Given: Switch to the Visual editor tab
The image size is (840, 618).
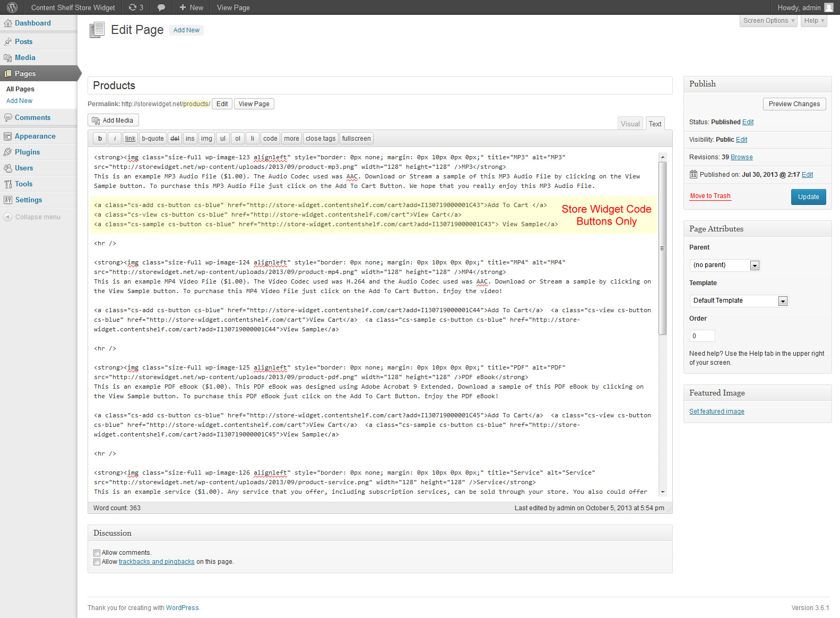Looking at the screenshot, I should pyautogui.click(x=630, y=124).
